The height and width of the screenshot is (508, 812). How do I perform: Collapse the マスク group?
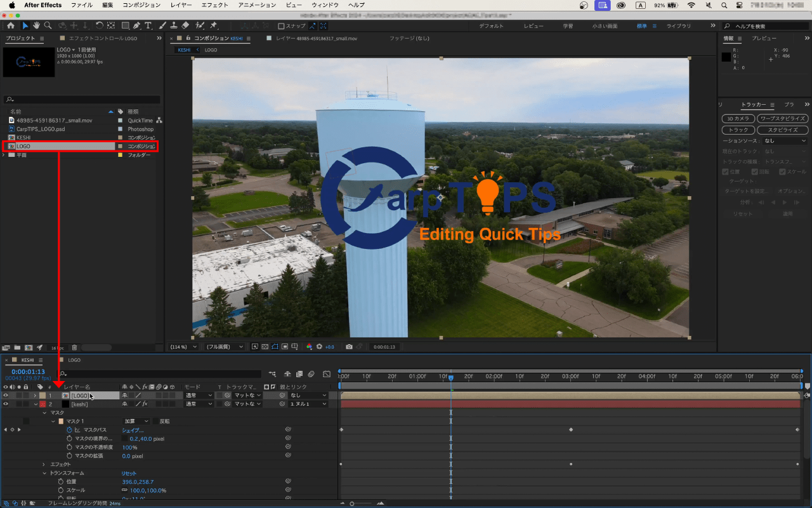[x=44, y=413]
